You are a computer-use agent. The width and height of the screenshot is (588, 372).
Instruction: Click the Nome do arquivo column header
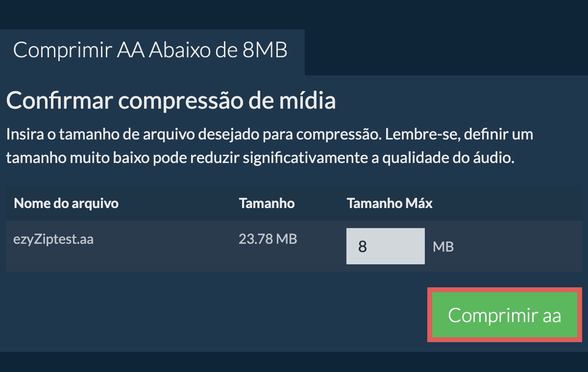coord(66,203)
